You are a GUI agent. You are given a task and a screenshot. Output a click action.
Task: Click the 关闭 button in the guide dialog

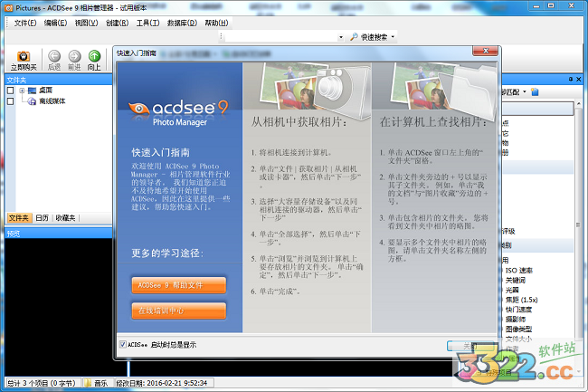pos(469,346)
